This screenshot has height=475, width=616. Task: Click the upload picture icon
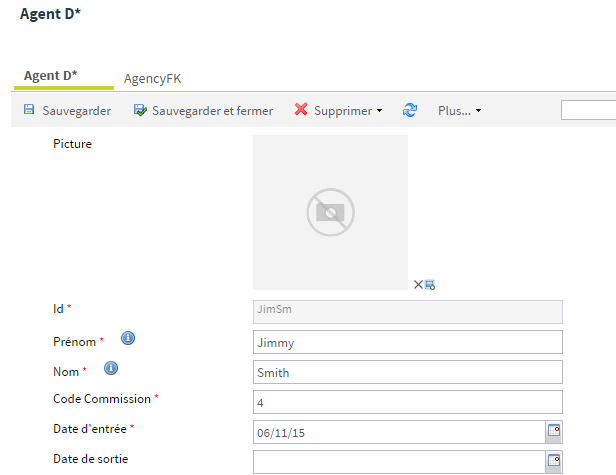[430, 285]
